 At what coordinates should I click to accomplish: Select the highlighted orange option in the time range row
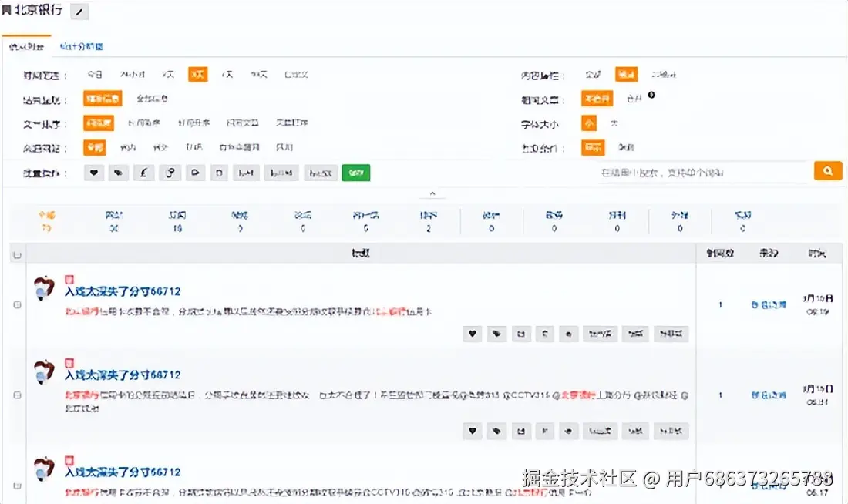(x=198, y=75)
